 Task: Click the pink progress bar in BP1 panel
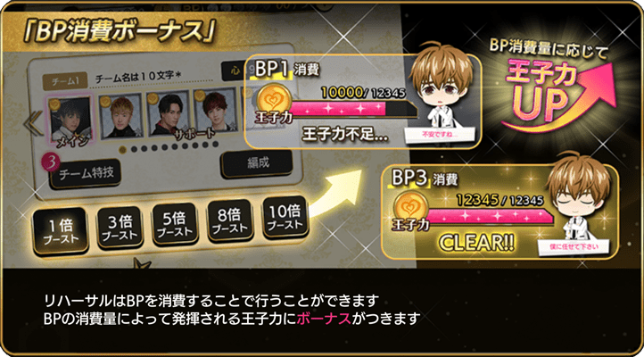pos(353,109)
